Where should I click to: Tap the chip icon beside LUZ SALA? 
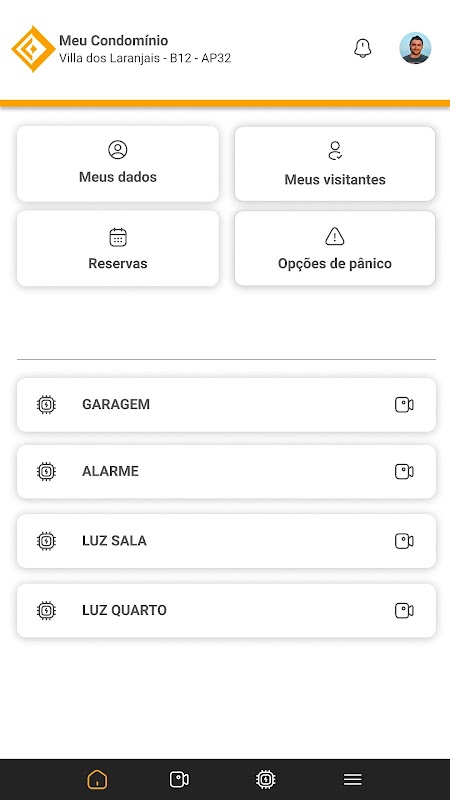[46, 541]
